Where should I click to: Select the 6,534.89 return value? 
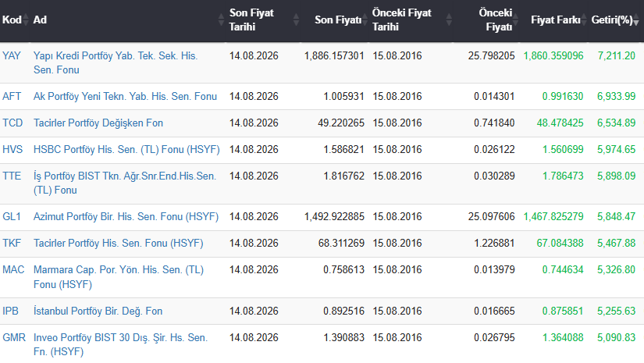[616, 123]
